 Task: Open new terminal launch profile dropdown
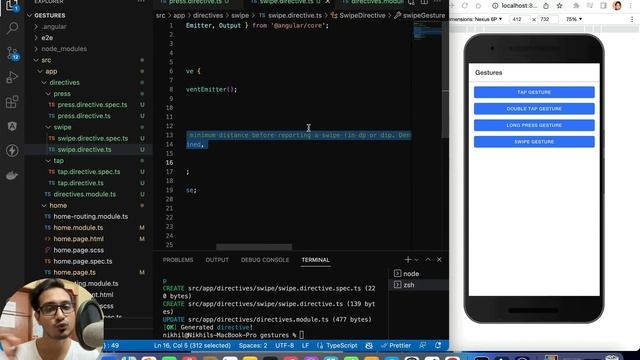[x=416, y=260]
